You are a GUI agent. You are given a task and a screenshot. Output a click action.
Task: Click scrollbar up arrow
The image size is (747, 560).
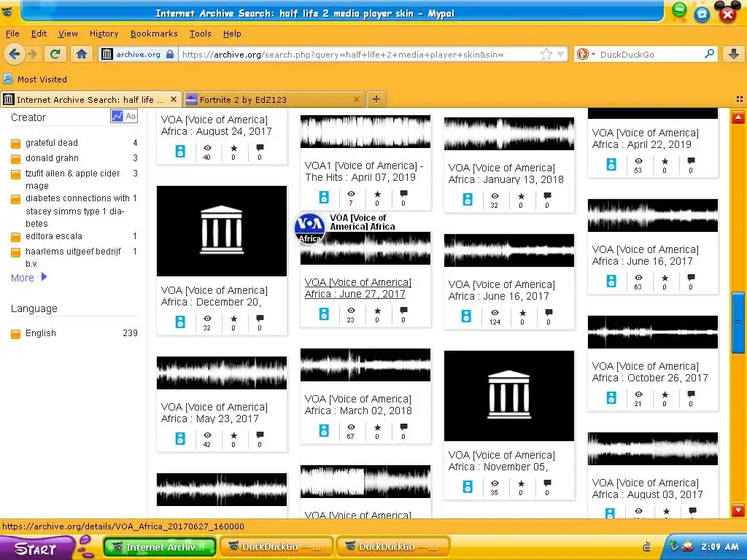pyautogui.click(x=738, y=117)
